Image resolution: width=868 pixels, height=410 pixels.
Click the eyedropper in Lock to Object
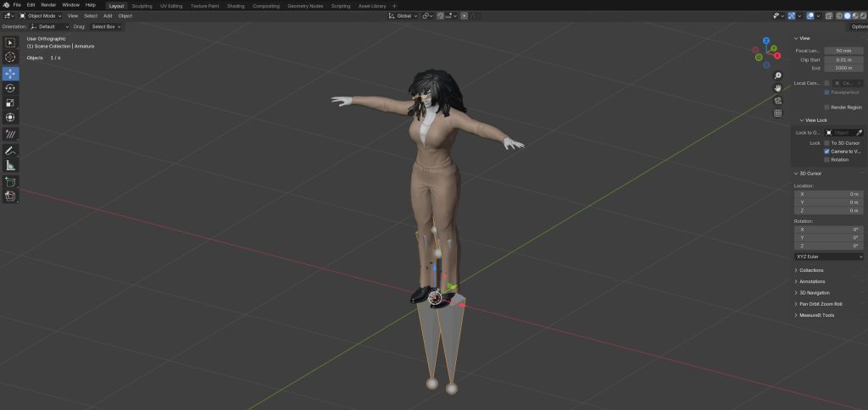click(860, 133)
